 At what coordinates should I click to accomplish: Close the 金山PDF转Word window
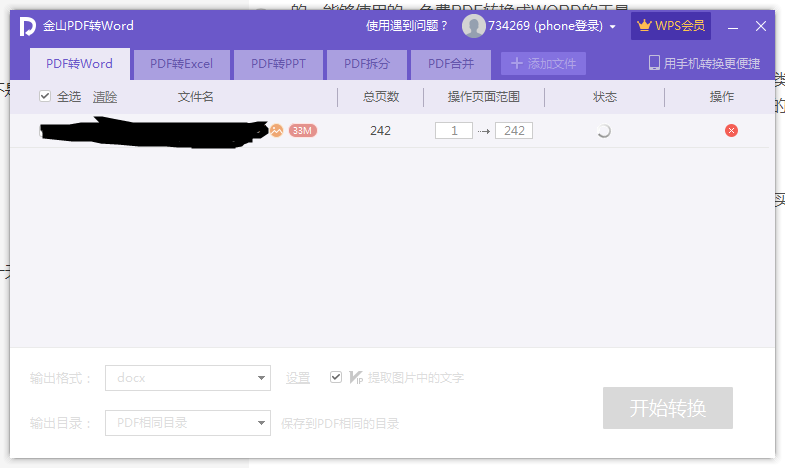pyautogui.click(x=761, y=26)
